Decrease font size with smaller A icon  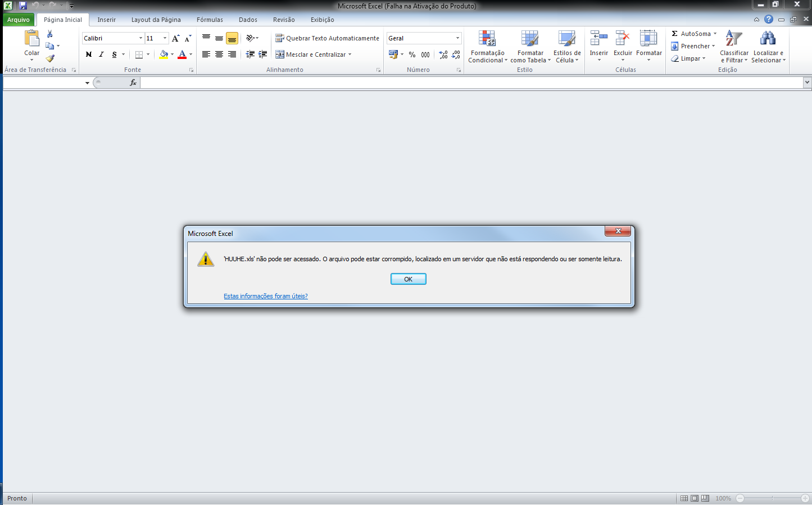tap(188, 38)
